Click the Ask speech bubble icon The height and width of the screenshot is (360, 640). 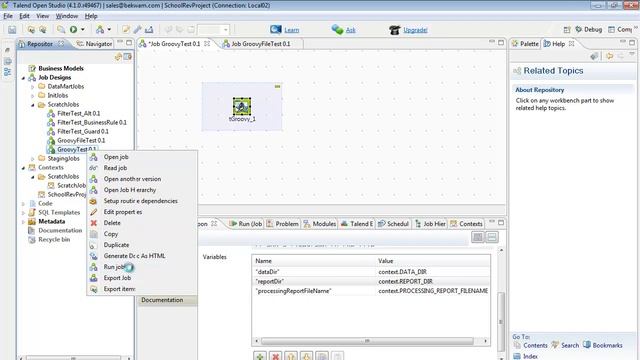pyautogui.click(x=337, y=29)
